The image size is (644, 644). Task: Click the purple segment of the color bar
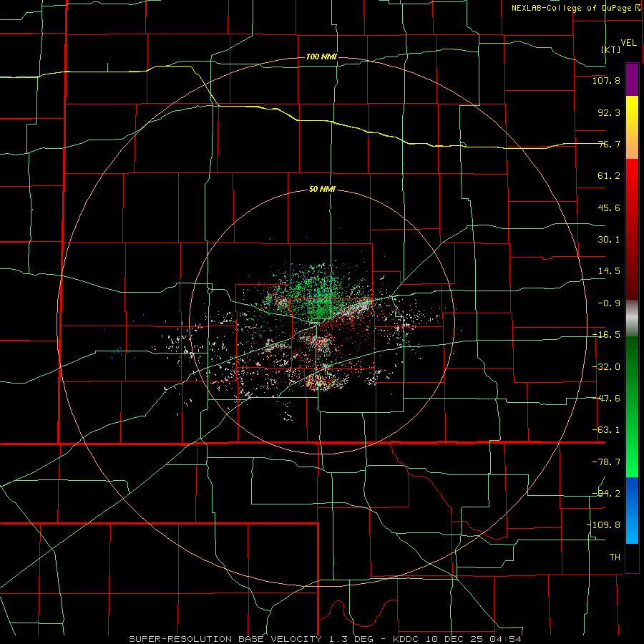632,79
